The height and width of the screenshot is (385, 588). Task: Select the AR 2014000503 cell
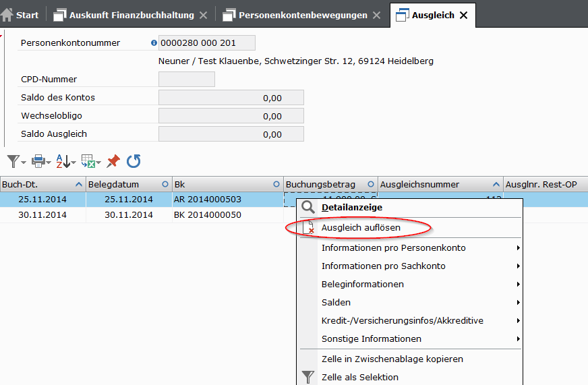228,200
